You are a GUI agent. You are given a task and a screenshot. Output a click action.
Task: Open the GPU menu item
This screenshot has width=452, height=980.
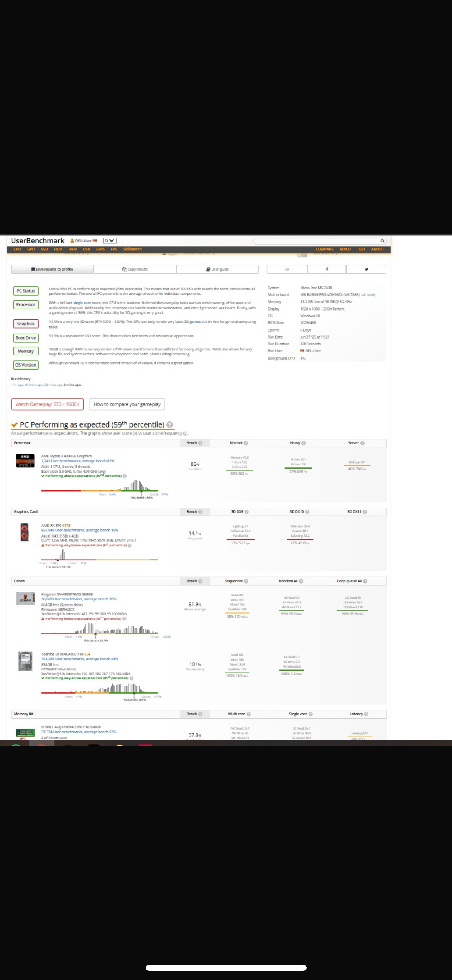31,249
